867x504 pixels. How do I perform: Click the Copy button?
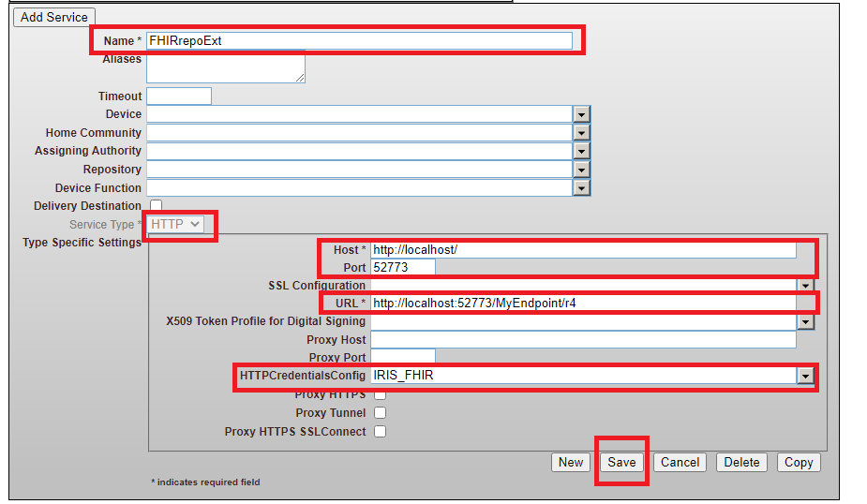(799, 462)
